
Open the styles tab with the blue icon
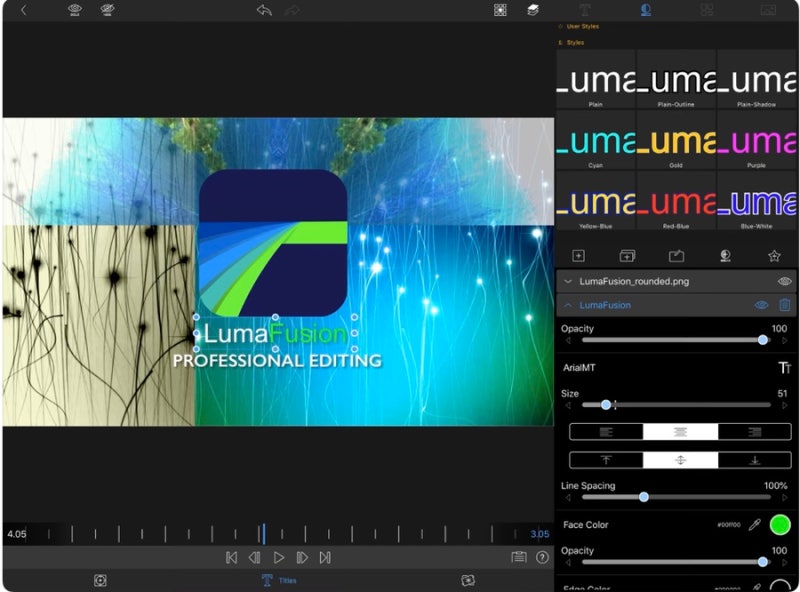[x=645, y=10]
